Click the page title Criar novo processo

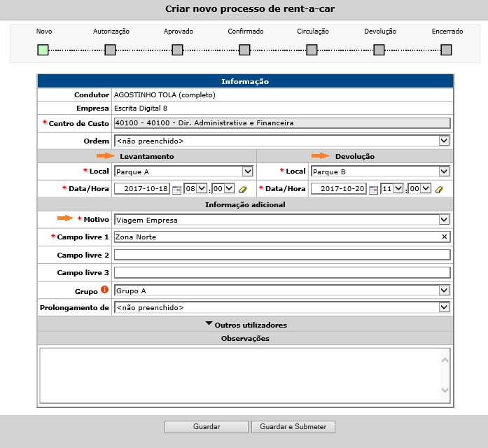tap(250, 8)
